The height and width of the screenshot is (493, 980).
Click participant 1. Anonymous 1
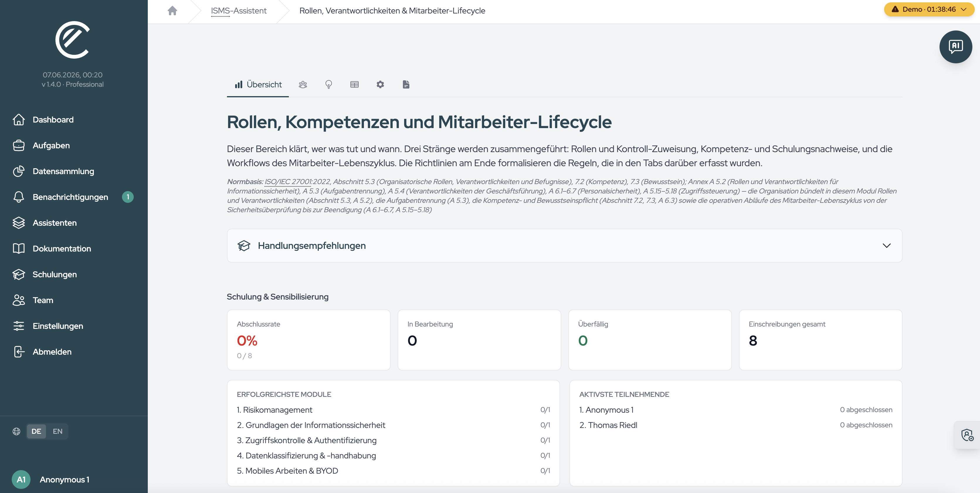point(735,410)
